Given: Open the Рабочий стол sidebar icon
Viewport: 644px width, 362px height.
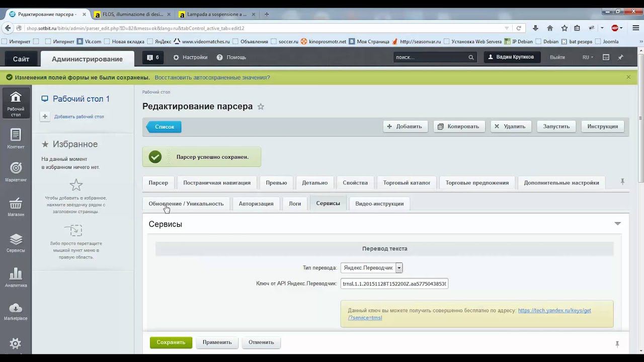Looking at the screenshot, I should [x=16, y=103].
